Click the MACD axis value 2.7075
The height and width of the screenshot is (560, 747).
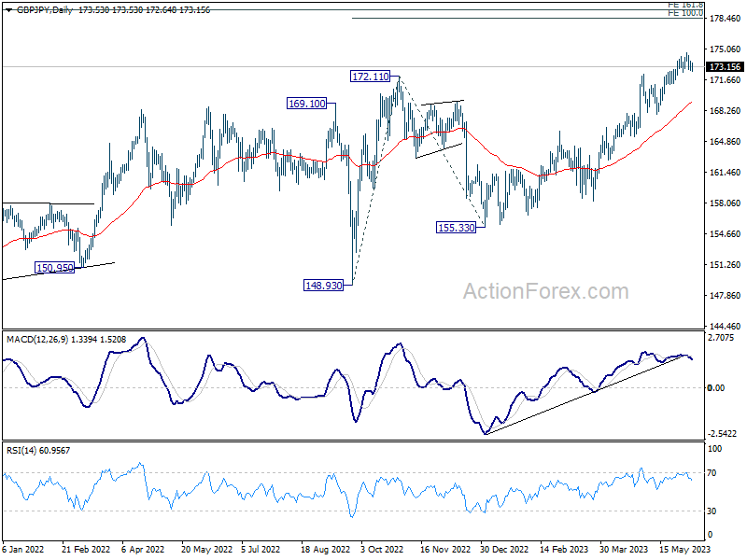pyautogui.click(x=721, y=338)
